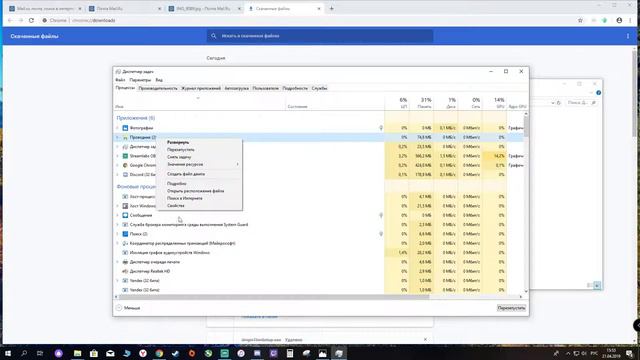This screenshot has width=640, height=360.
Task: Sort processes by the Память column header
Action: (421, 103)
